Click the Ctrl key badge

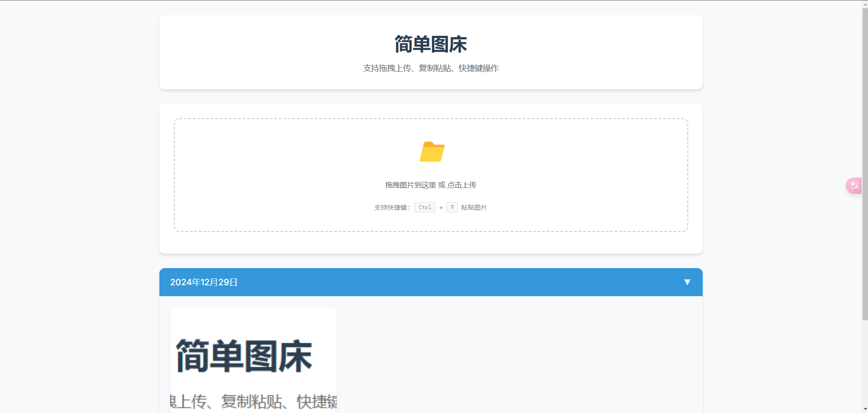click(x=425, y=207)
